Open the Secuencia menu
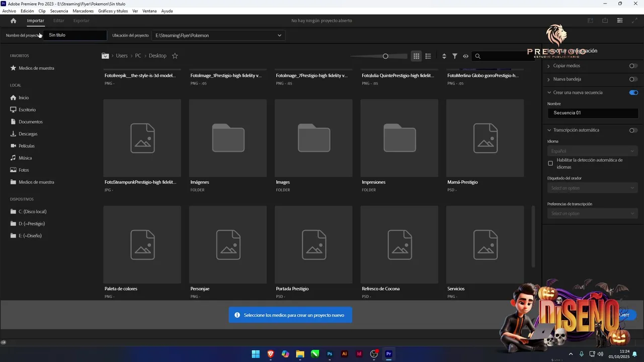 (59, 11)
